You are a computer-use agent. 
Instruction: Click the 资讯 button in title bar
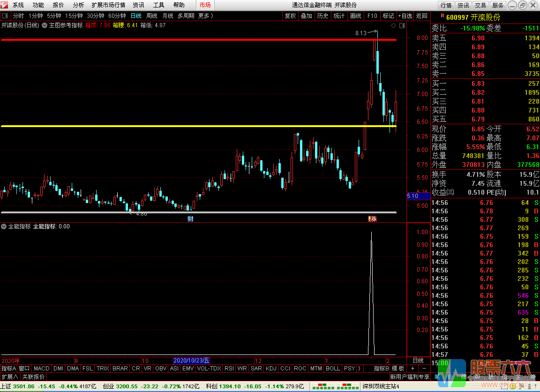463,5
